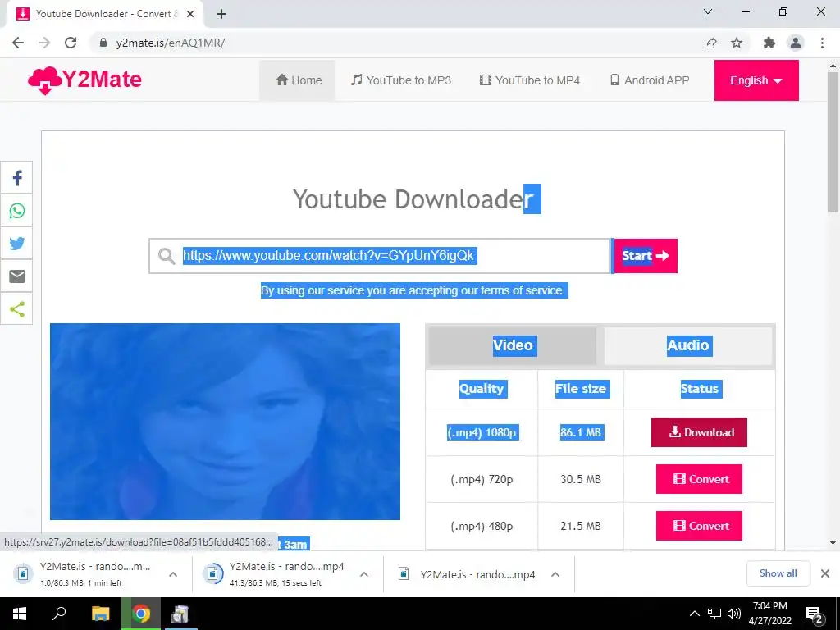Click Show all downloads
Image resolution: width=840 pixels, height=630 pixels.
tap(778, 573)
